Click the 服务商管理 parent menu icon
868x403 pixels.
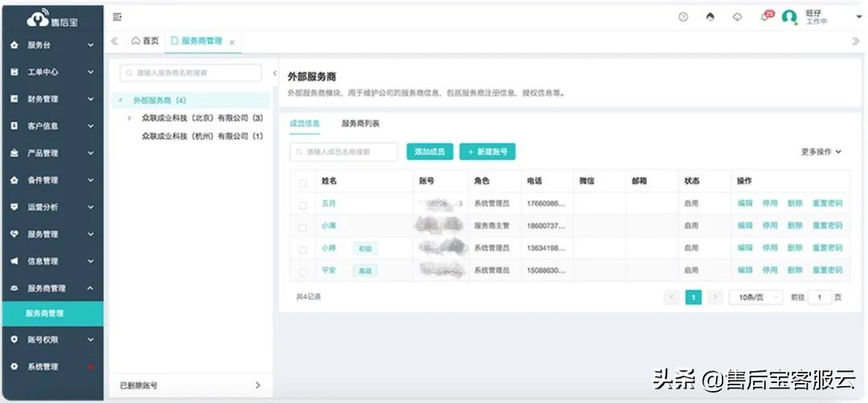point(14,288)
